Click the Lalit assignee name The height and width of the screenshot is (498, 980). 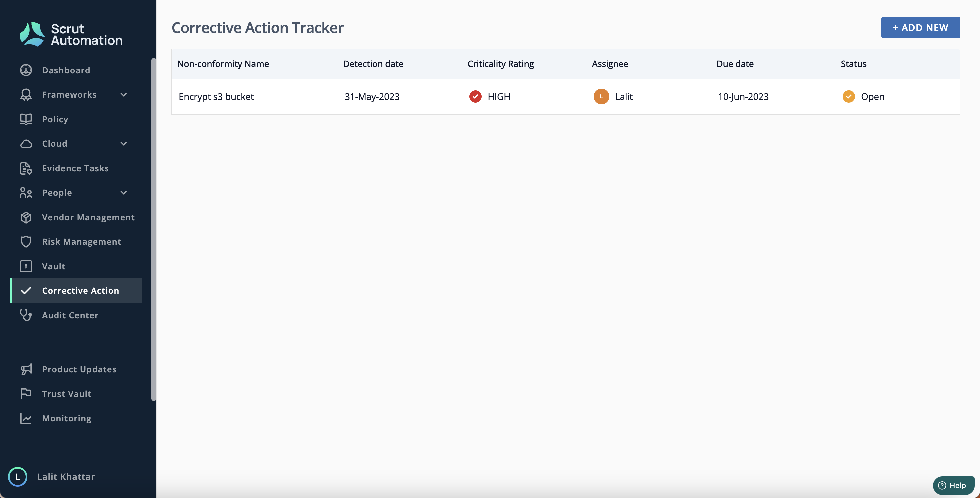[624, 97]
